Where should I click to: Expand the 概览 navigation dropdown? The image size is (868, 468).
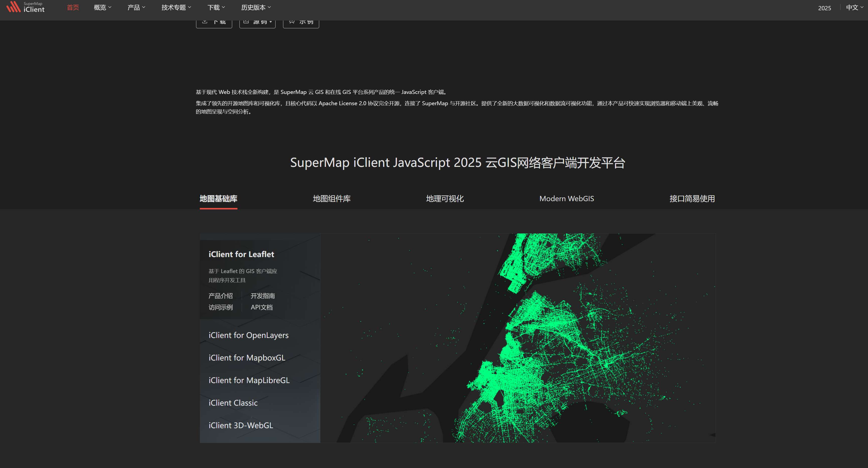103,8
